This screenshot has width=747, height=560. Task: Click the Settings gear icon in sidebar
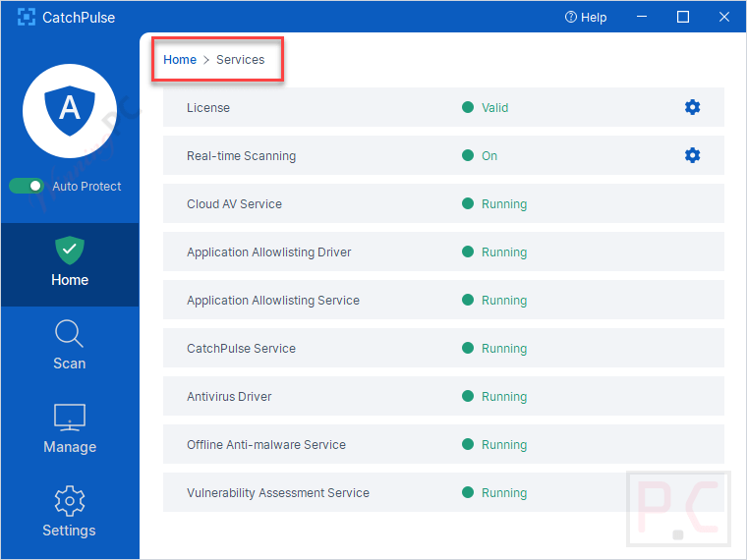tap(70, 501)
